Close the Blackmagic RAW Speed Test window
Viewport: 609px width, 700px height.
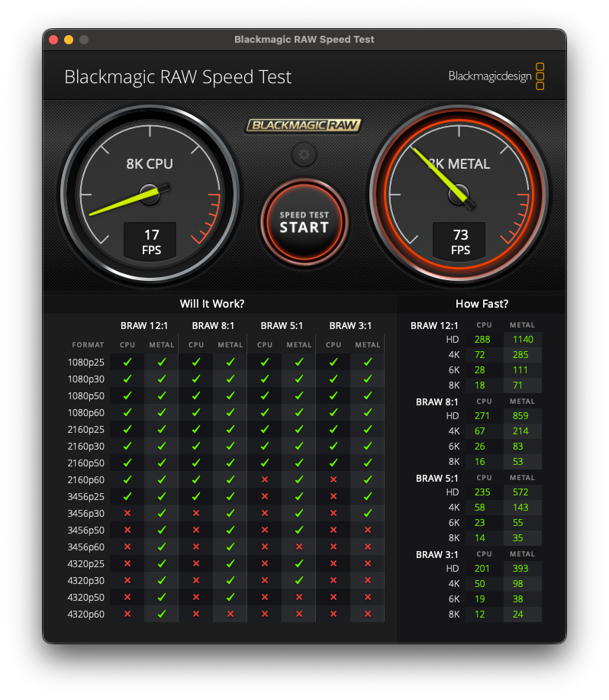(53, 40)
